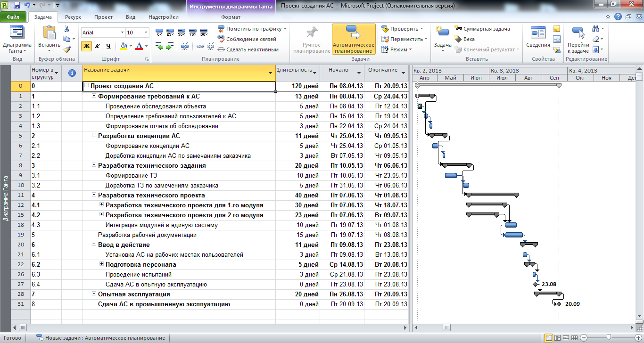Open the font size 10 dropdown

coord(147,33)
